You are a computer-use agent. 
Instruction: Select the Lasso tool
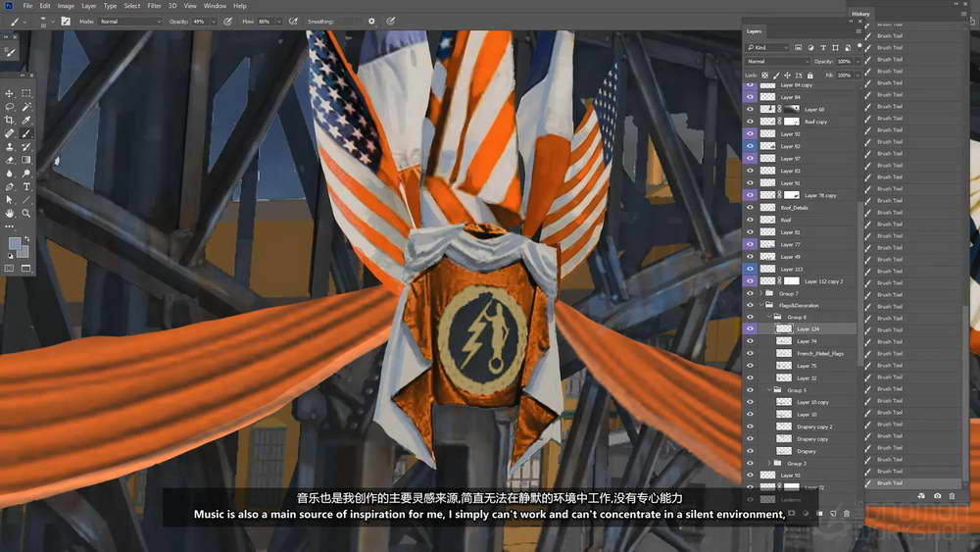[10, 107]
